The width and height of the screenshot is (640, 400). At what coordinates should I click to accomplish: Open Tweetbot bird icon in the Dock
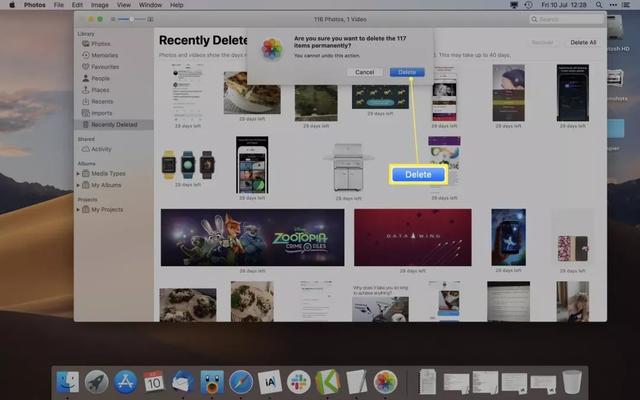click(212, 382)
